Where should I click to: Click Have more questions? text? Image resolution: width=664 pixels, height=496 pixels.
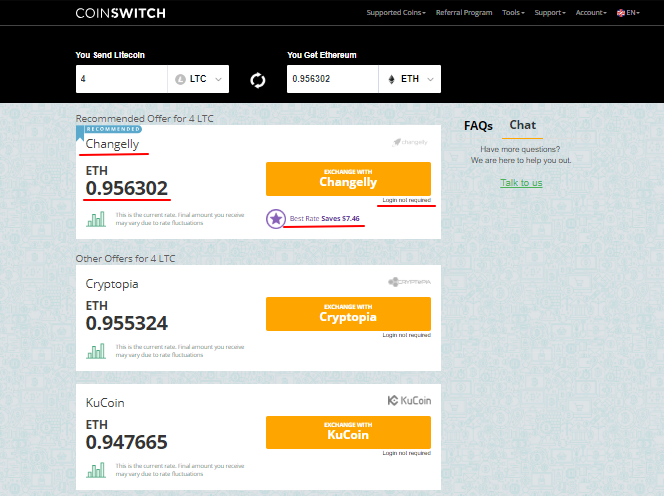tap(520, 150)
